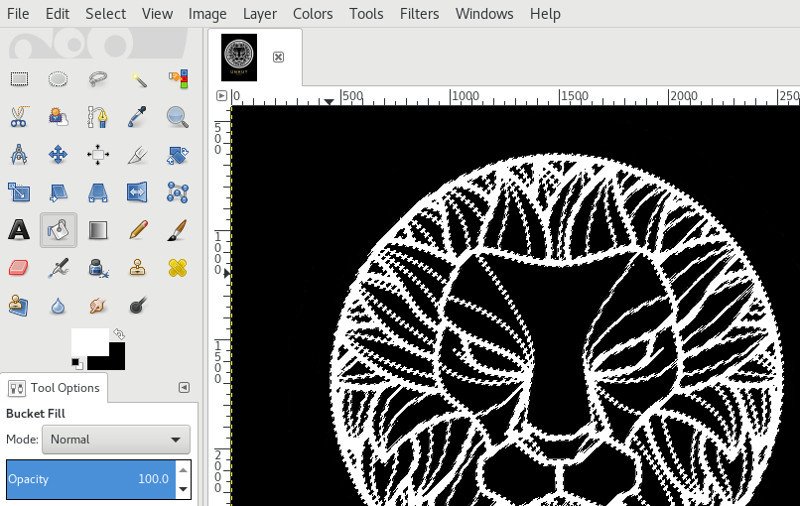
Task: Select the Paintbrush tool
Action: 178,230
